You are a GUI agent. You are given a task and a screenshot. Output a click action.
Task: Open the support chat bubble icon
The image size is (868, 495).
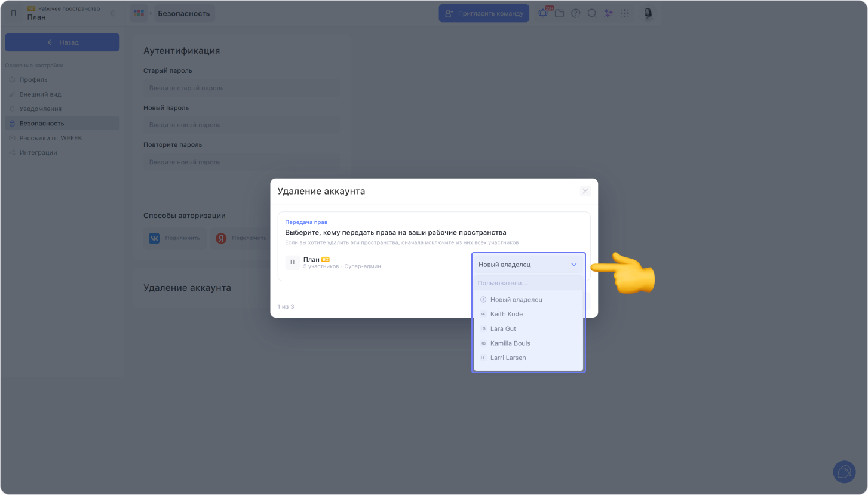(844, 472)
